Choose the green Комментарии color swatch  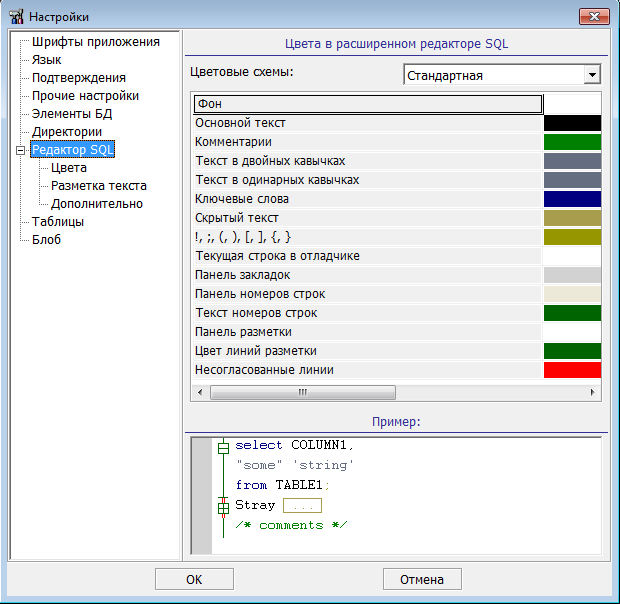tap(572, 142)
